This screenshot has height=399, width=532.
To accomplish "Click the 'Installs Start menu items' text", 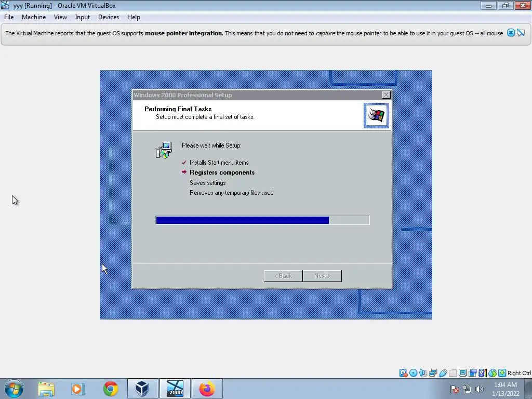I will pos(219,163).
